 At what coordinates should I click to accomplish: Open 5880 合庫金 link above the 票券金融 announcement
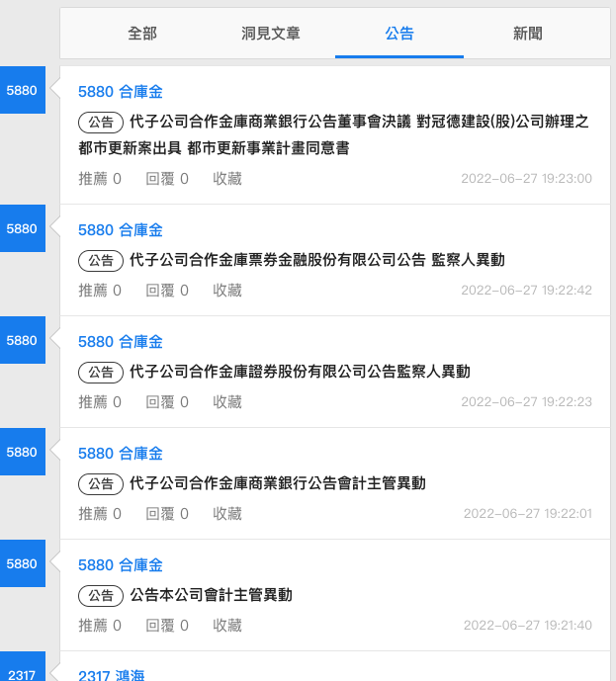point(121,229)
